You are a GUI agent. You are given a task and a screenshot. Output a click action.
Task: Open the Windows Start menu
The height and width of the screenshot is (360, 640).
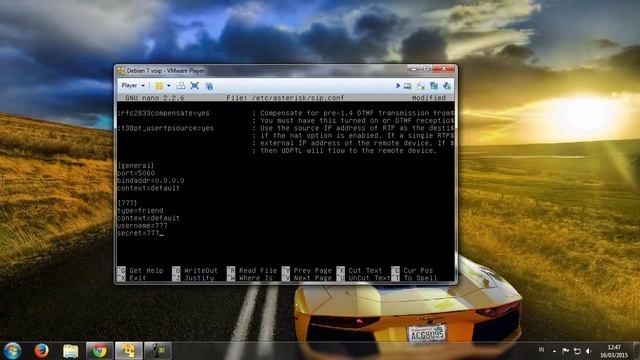(12, 351)
